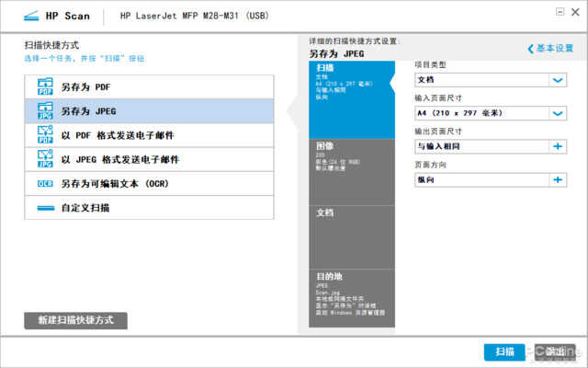Go back via 基本设置 link

click(x=550, y=49)
